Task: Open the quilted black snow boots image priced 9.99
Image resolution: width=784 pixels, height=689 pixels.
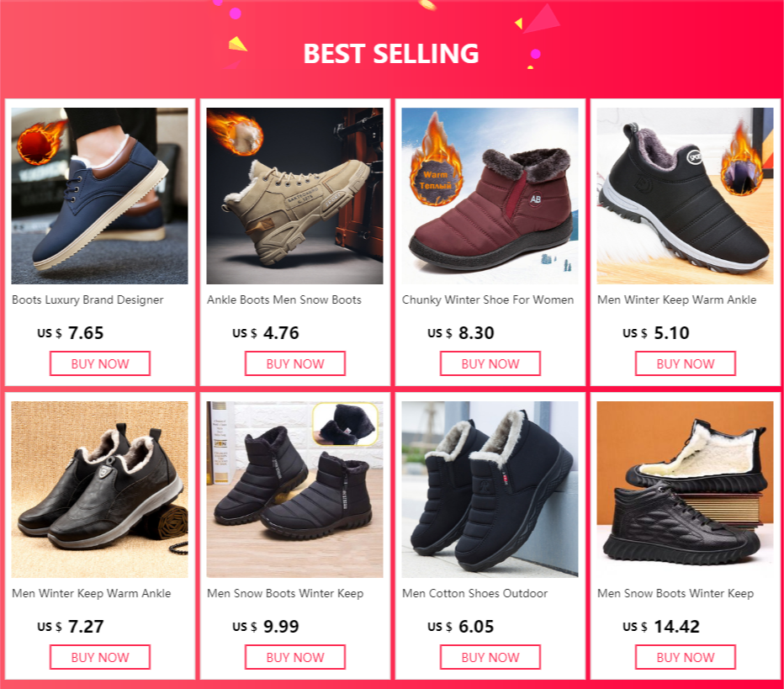Action: [294, 490]
